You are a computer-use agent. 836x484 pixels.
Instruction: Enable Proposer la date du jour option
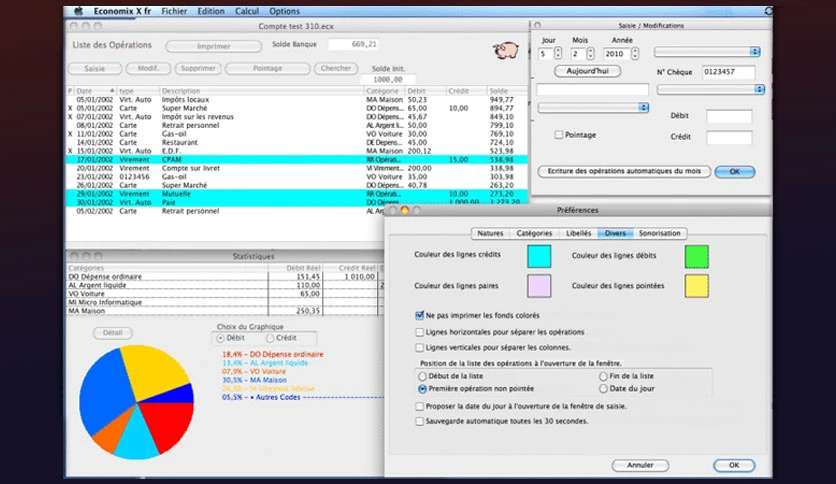(x=420, y=406)
